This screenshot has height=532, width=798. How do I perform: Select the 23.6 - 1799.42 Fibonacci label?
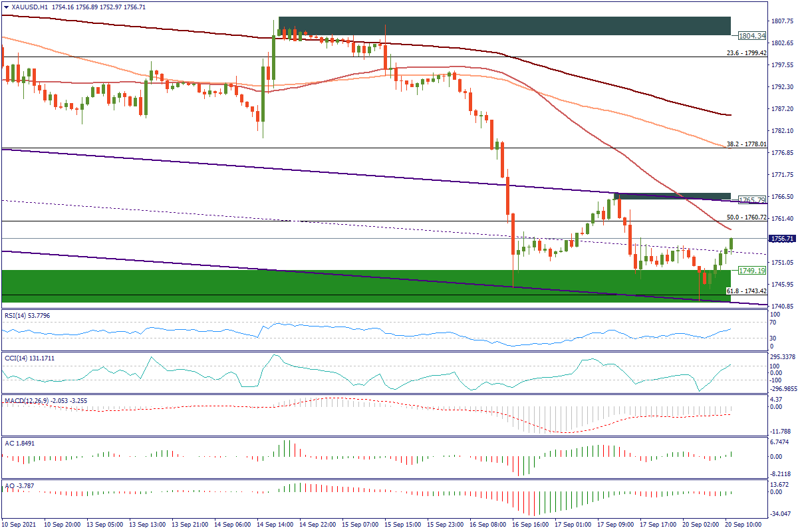click(746, 53)
